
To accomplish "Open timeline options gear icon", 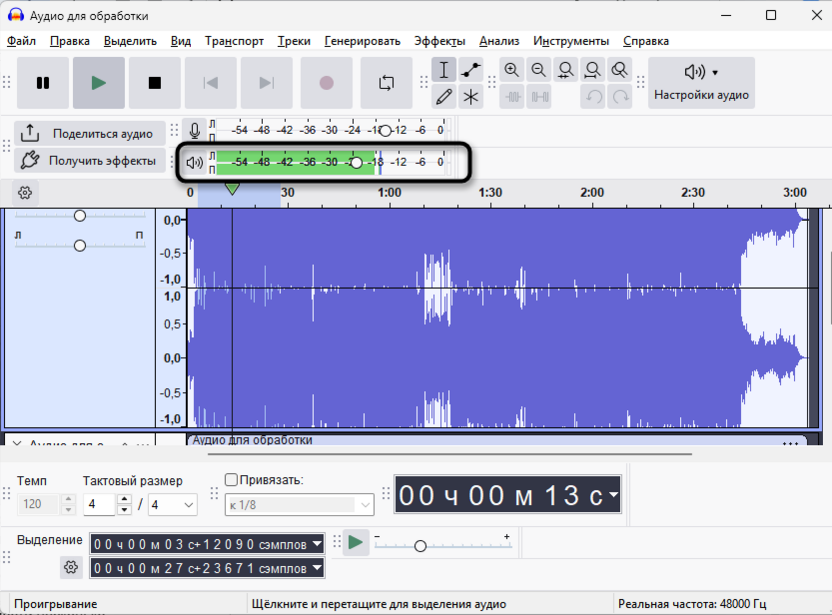I will click(25, 193).
